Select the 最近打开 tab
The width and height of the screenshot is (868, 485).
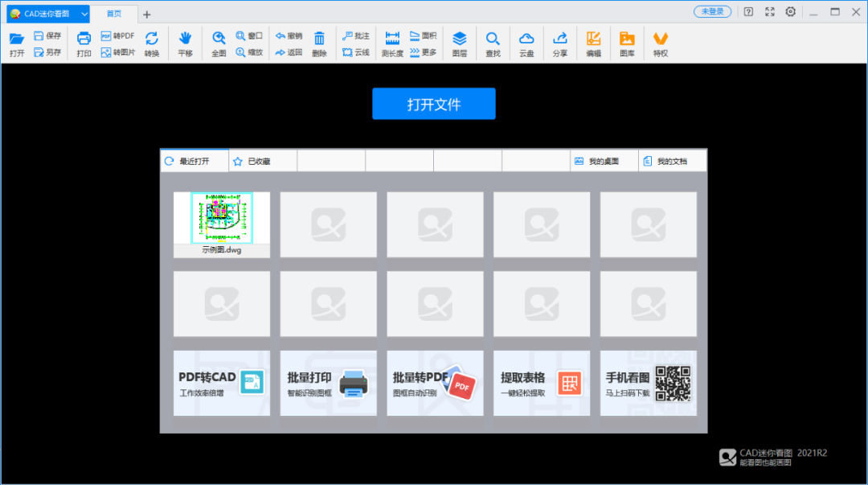[x=194, y=161]
